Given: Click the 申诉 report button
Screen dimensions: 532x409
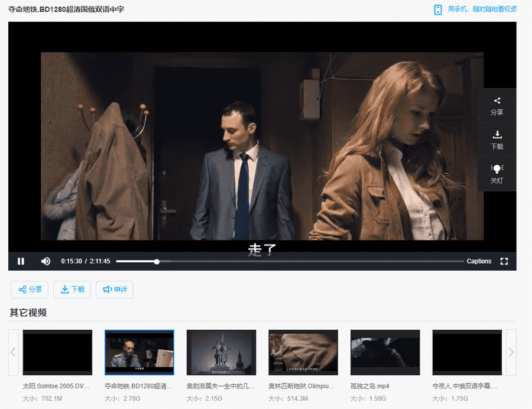Looking at the screenshot, I should click(x=115, y=290).
